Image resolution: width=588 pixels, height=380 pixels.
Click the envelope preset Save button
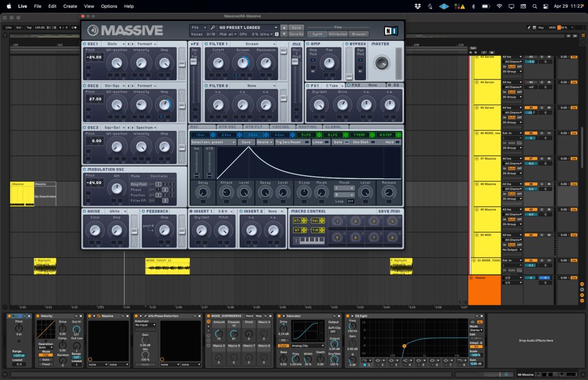[x=246, y=142]
